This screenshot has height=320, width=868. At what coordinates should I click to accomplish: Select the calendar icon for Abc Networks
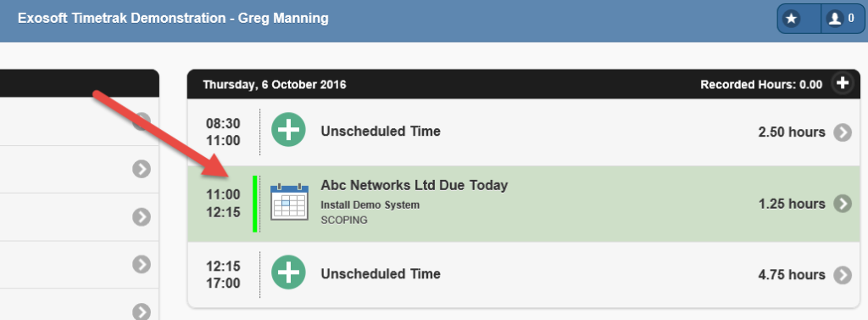(289, 202)
